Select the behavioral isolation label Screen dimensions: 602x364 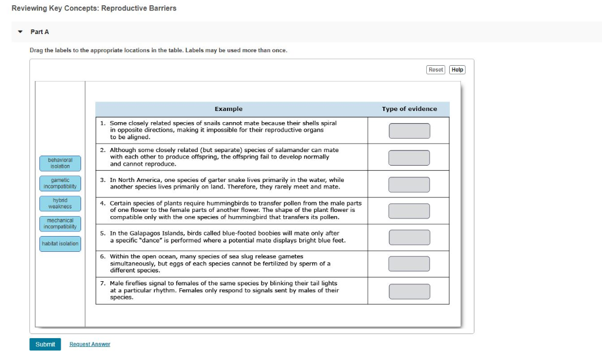60,163
